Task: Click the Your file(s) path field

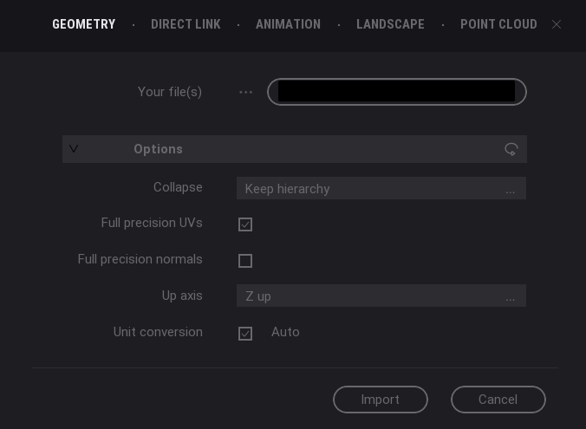Action: click(397, 92)
